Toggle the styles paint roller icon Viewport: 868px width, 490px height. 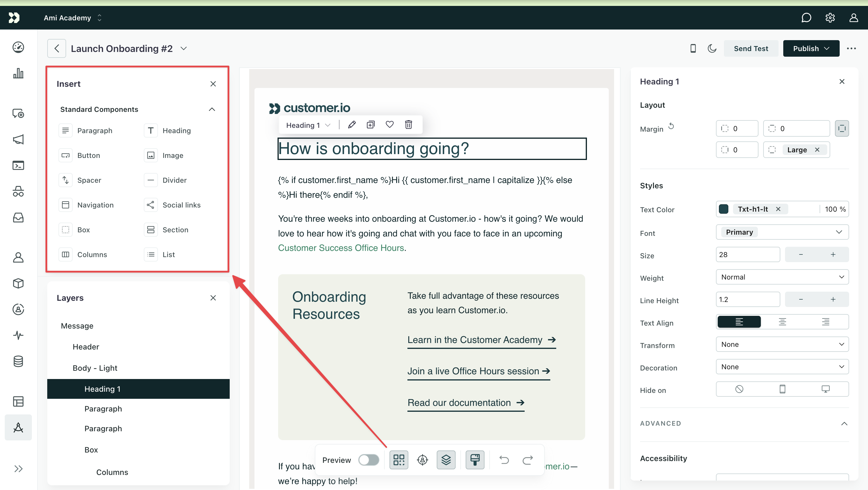coord(475,460)
